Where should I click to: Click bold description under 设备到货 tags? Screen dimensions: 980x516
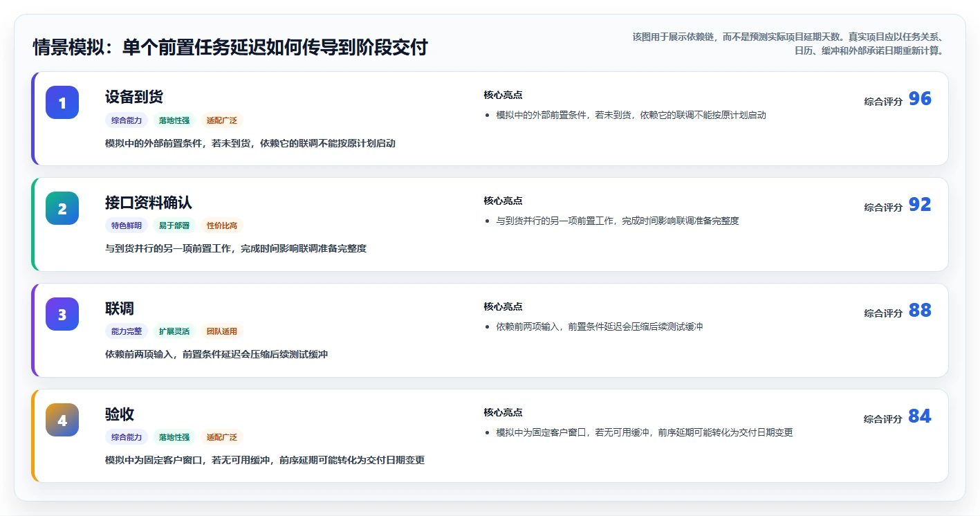click(x=250, y=143)
